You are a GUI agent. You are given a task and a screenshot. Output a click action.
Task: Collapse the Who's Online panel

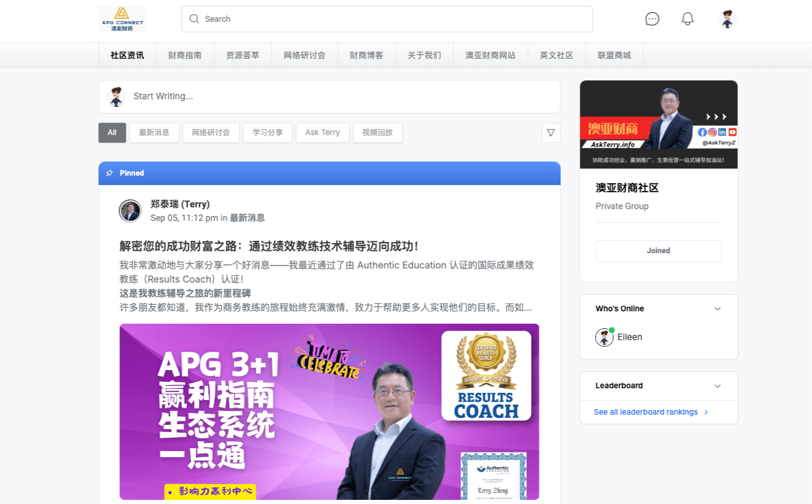pos(717,308)
